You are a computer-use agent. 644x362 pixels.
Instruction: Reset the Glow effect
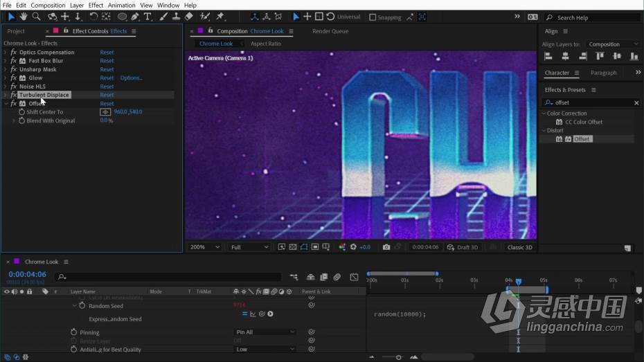pos(107,78)
